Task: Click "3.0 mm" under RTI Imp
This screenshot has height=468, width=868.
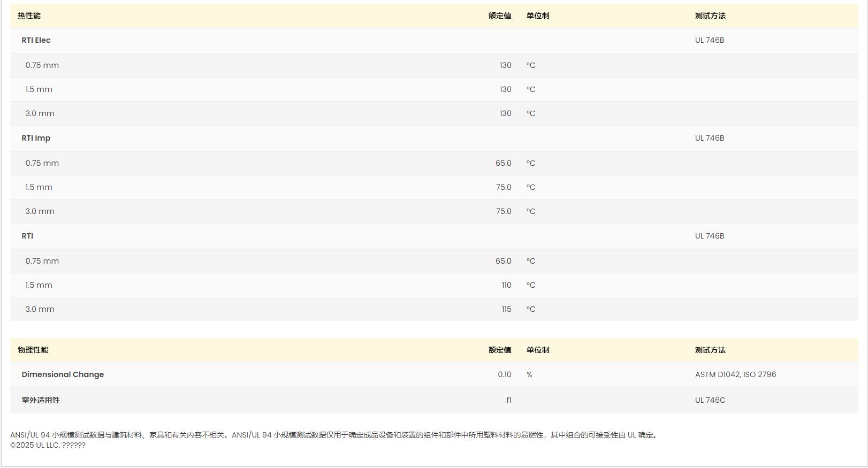Action: point(40,211)
